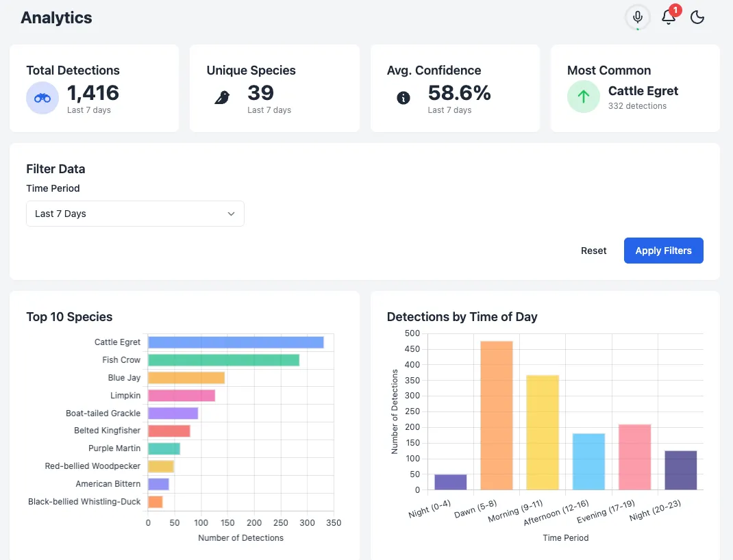Open the Time Period dropdown

135,214
